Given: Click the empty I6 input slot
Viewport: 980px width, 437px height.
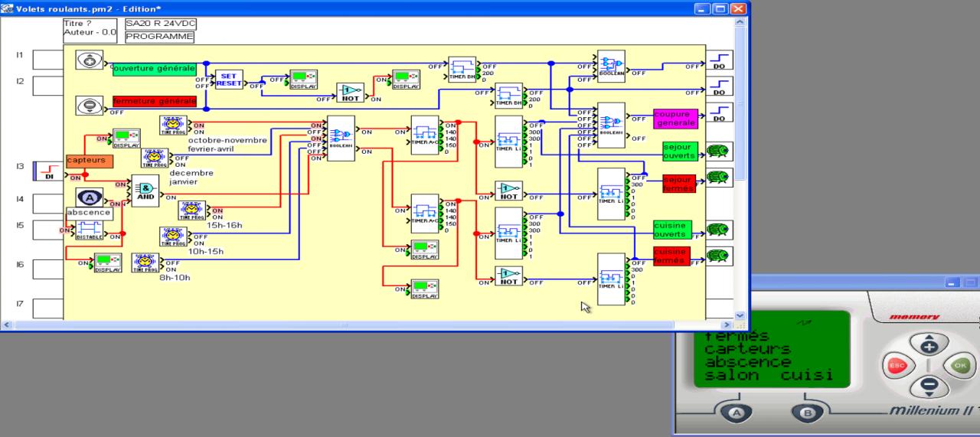Looking at the screenshot, I should click(x=49, y=269).
